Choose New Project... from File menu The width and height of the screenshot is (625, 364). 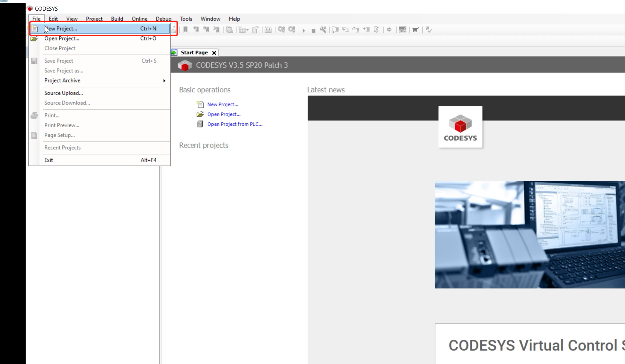(x=100, y=29)
